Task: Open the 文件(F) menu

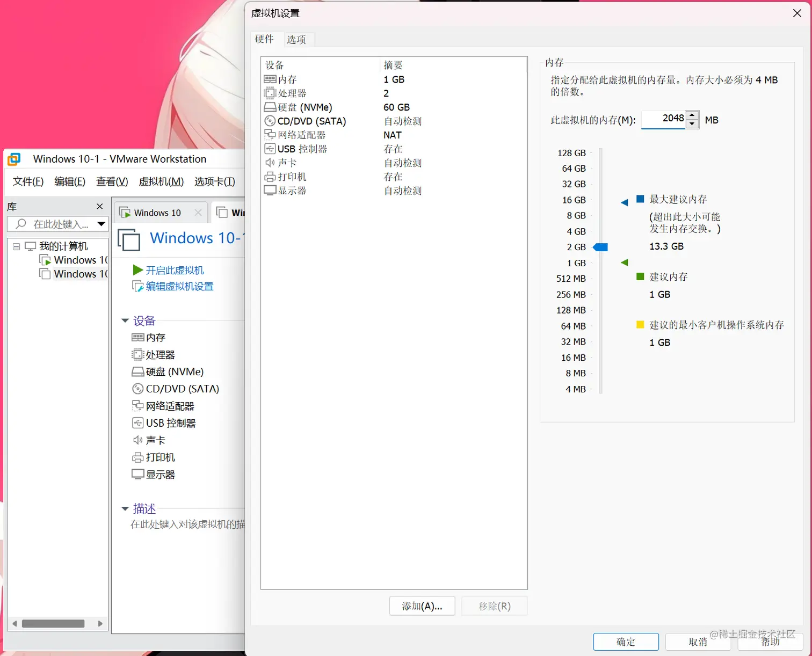Action: click(x=28, y=181)
